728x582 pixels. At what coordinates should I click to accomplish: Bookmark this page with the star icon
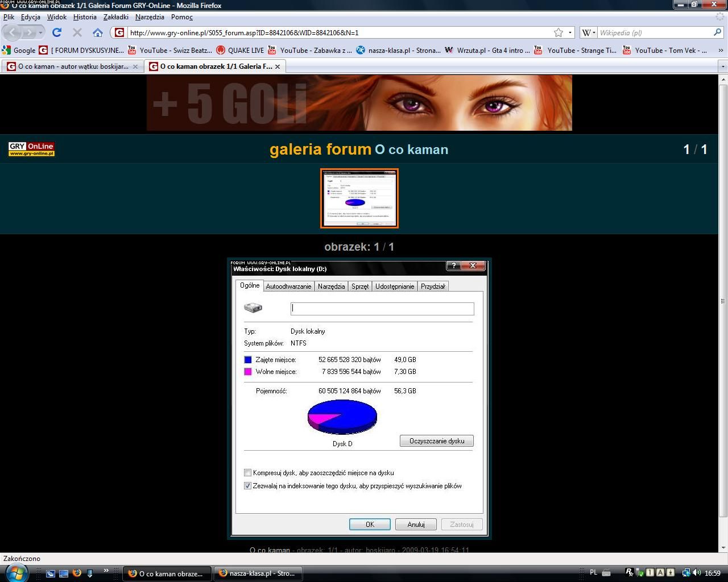click(559, 32)
